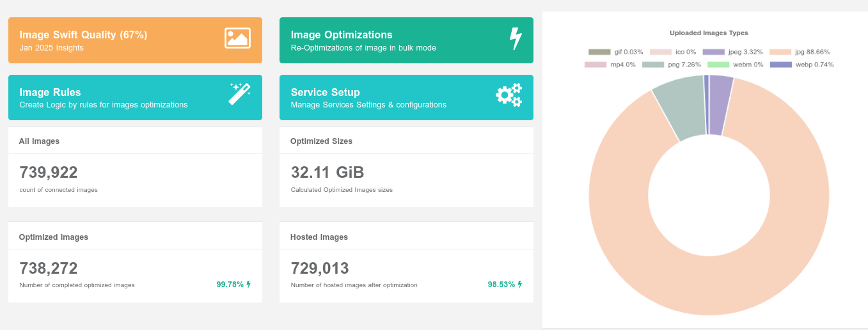Click the gears icon on Service Setup

pos(509,95)
